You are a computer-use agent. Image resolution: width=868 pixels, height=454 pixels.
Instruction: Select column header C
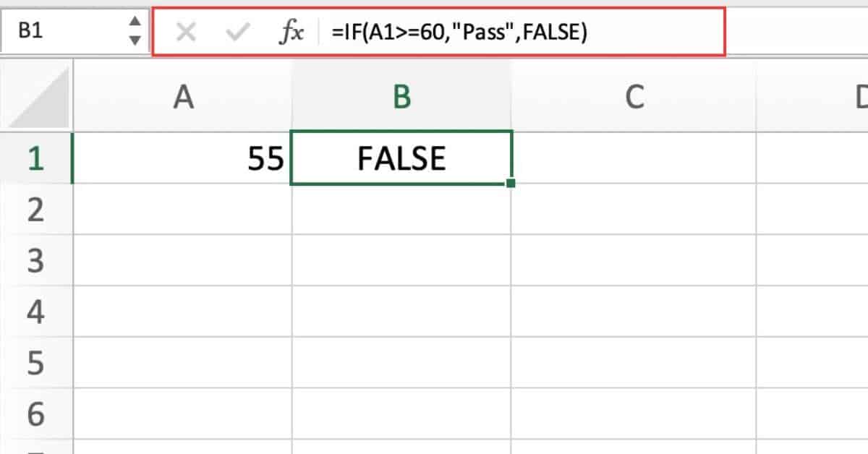click(634, 96)
